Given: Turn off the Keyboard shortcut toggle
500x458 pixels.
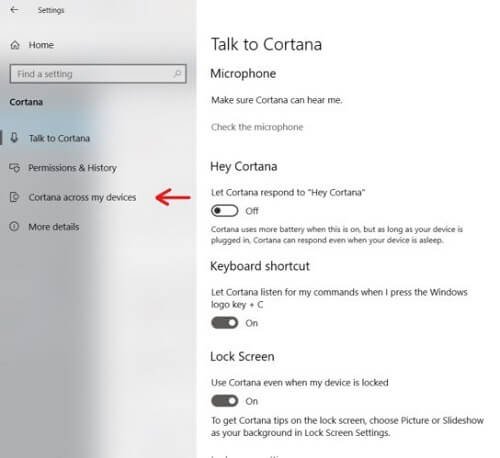Looking at the screenshot, I should [225, 323].
